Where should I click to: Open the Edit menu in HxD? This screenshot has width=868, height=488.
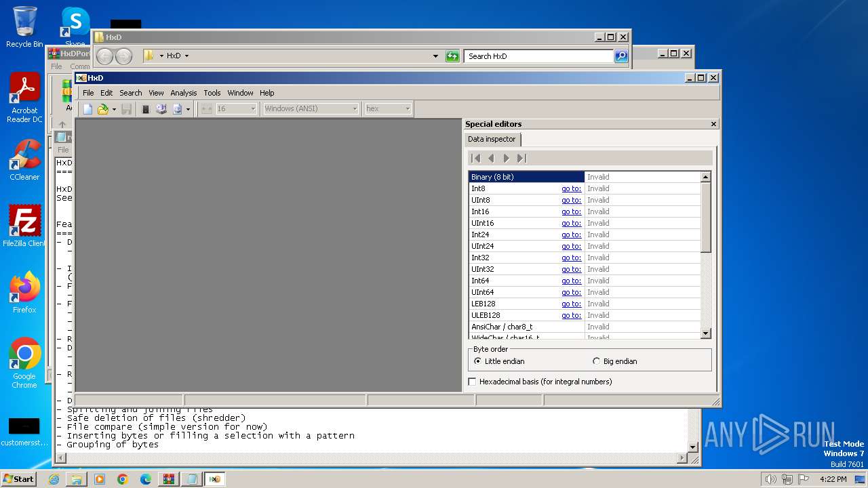pyautogui.click(x=106, y=93)
